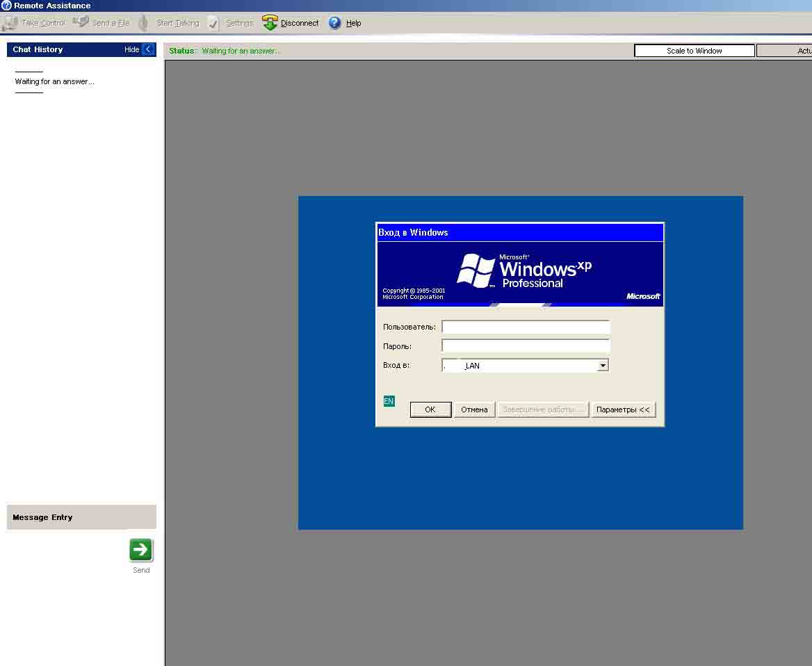Select the Actual Size button

(785, 51)
